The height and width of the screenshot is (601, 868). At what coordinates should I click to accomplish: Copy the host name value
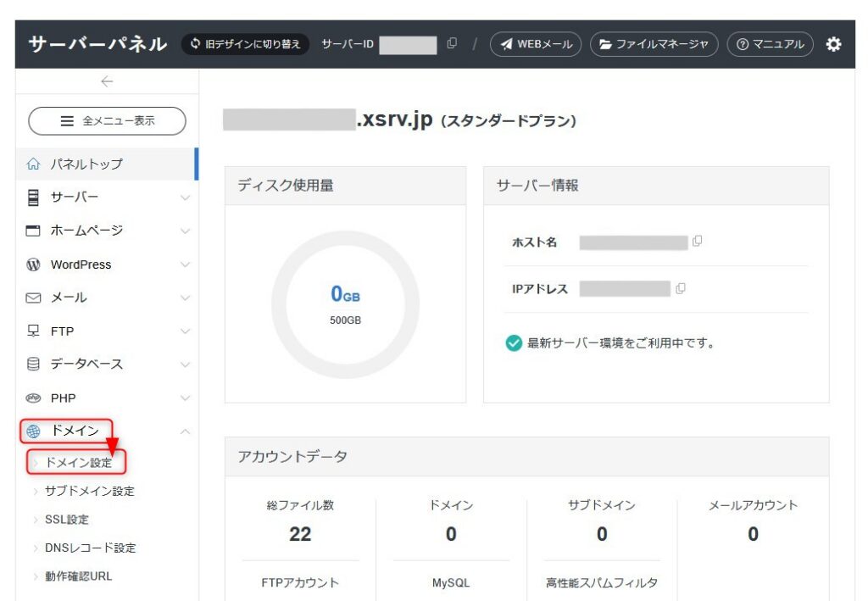[697, 242]
